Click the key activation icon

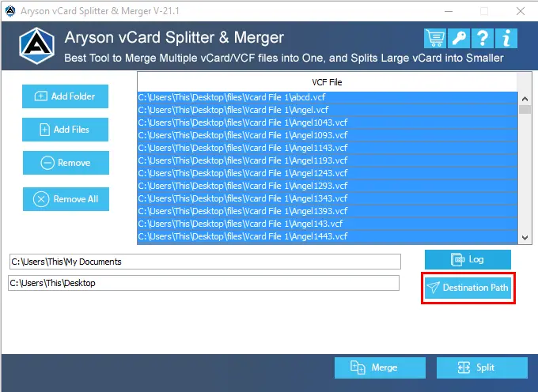point(459,38)
